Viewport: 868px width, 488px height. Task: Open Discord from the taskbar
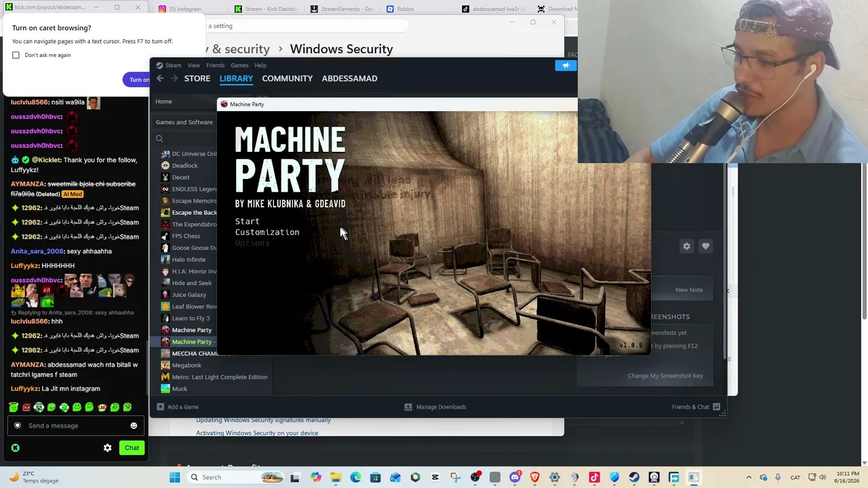click(x=515, y=477)
